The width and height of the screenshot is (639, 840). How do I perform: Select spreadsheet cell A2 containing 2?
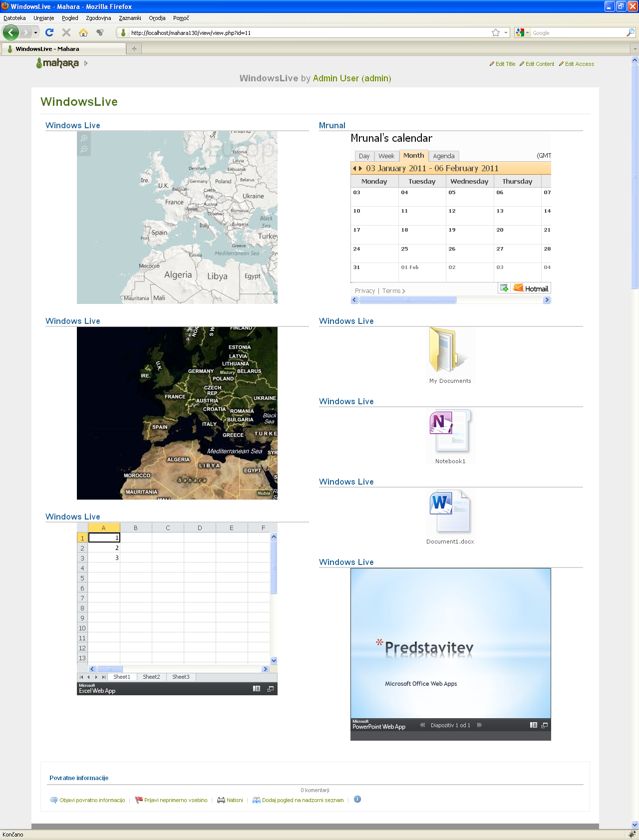104,548
